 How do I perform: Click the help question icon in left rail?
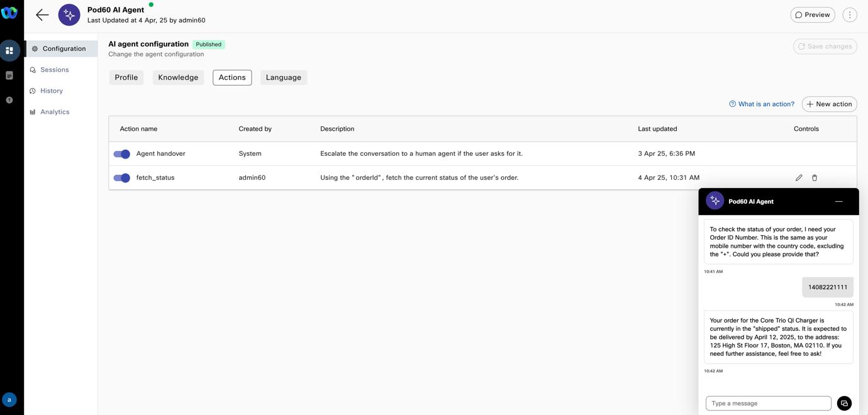click(9, 100)
